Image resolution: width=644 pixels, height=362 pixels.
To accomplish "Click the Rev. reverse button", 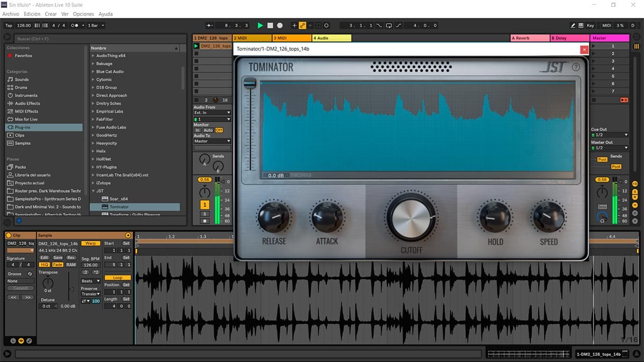I will tap(71, 258).
